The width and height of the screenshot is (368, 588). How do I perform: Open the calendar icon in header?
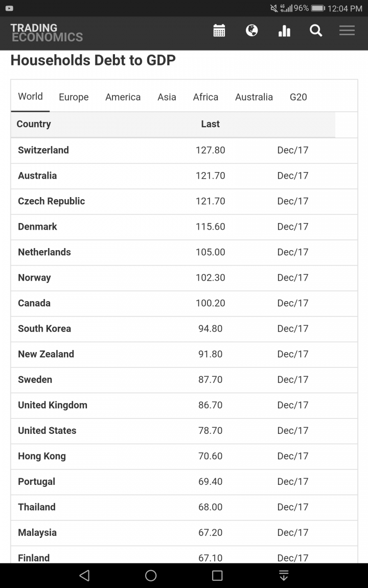coord(219,31)
